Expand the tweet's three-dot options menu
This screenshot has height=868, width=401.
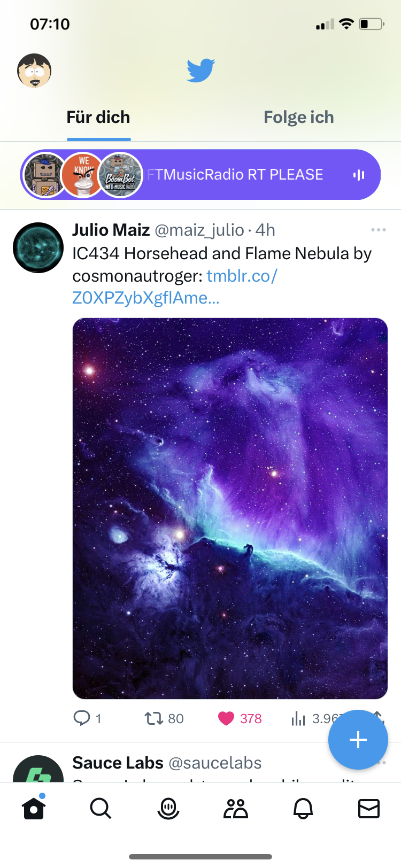click(x=378, y=230)
